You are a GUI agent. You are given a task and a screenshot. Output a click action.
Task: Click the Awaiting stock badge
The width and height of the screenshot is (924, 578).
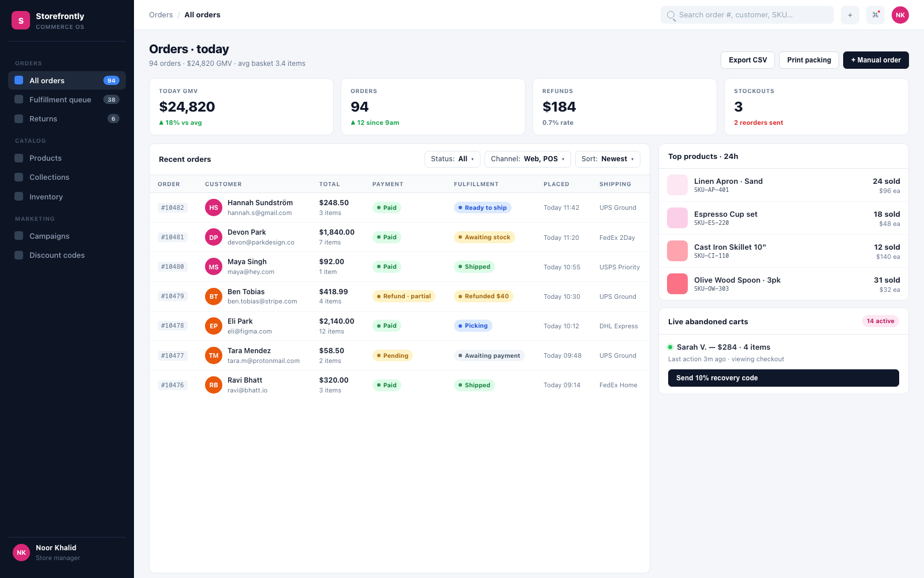[484, 237]
